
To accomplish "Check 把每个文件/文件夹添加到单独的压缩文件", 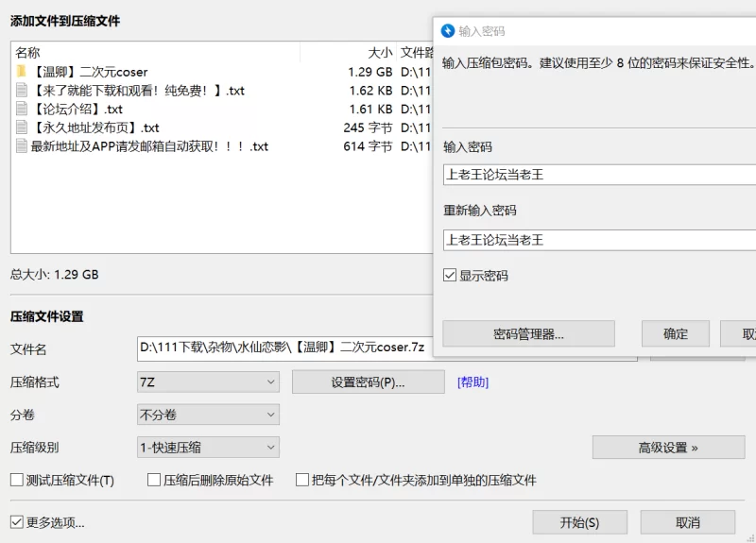I will pyautogui.click(x=302, y=480).
